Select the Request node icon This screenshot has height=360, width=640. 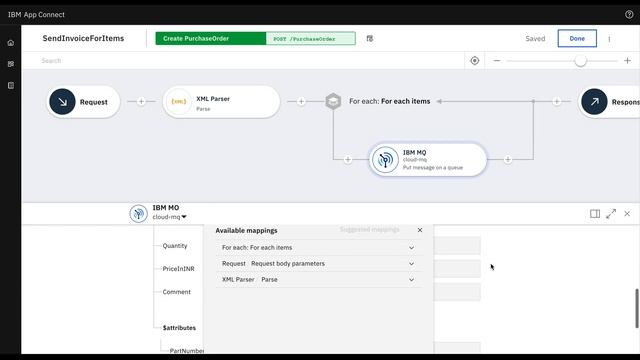62,102
